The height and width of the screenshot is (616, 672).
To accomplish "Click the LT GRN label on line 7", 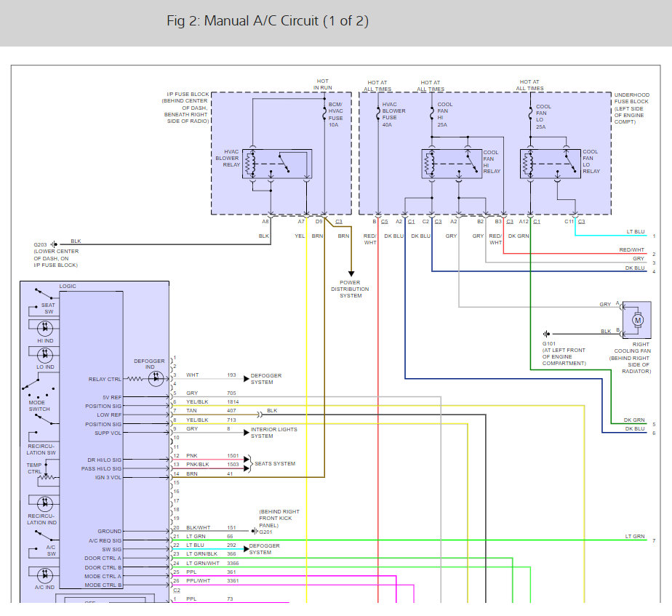I will click(x=634, y=536).
